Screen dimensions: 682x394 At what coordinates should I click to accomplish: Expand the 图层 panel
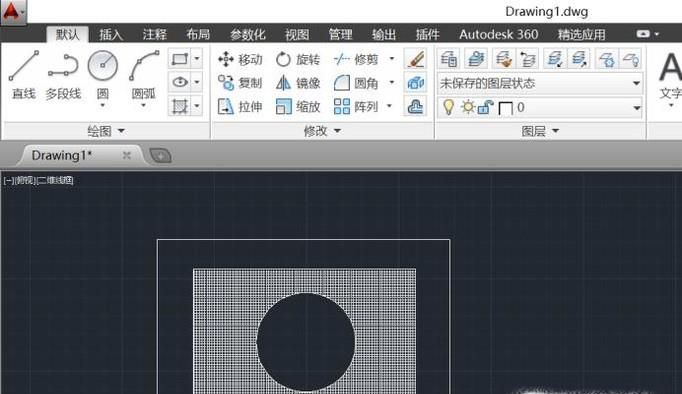[540, 130]
